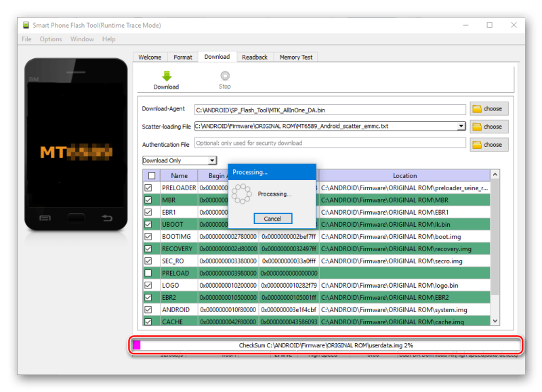The width and height of the screenshot is (542, 392).
Task: Expand the Scatter-loading File path dropdown
Action: pos(461,126)
